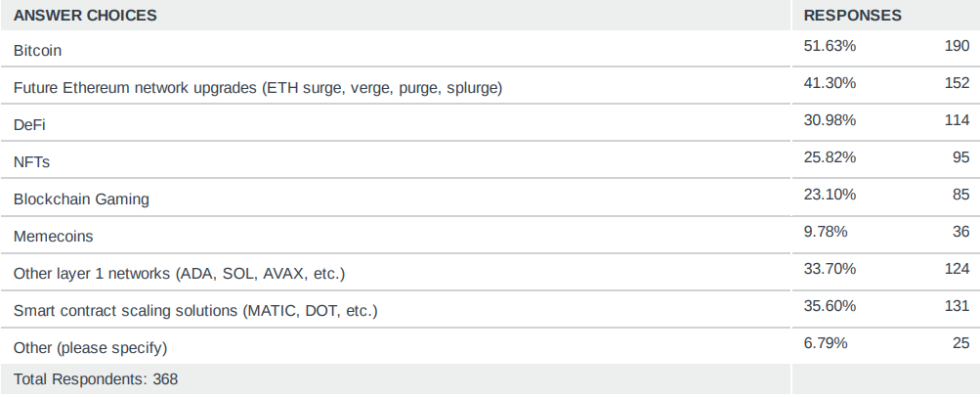Click the 114 DeFi response count

[x=957, y=120]
